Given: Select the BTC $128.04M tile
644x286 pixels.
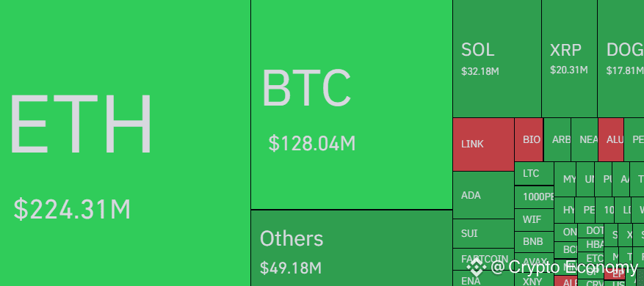Looking at the screenshot, I should (352, 105).
